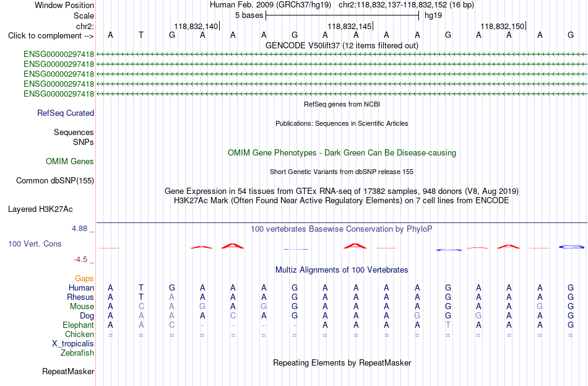This screenshot has height=386, width=588.
Task: Select the 100 Vert. Cons track label
Action: 35,244
